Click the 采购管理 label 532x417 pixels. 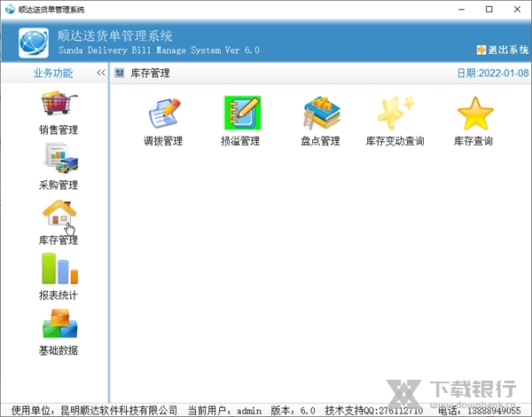[x=59, y=185]
